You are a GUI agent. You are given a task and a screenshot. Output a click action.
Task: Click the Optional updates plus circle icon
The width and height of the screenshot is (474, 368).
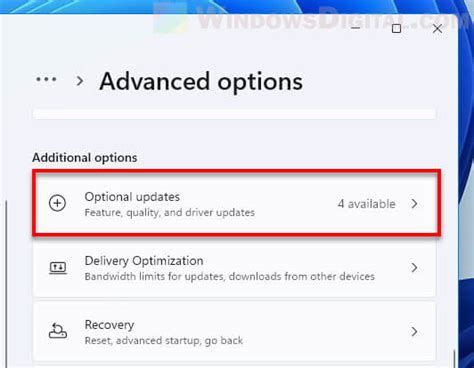tap(57, 203)
